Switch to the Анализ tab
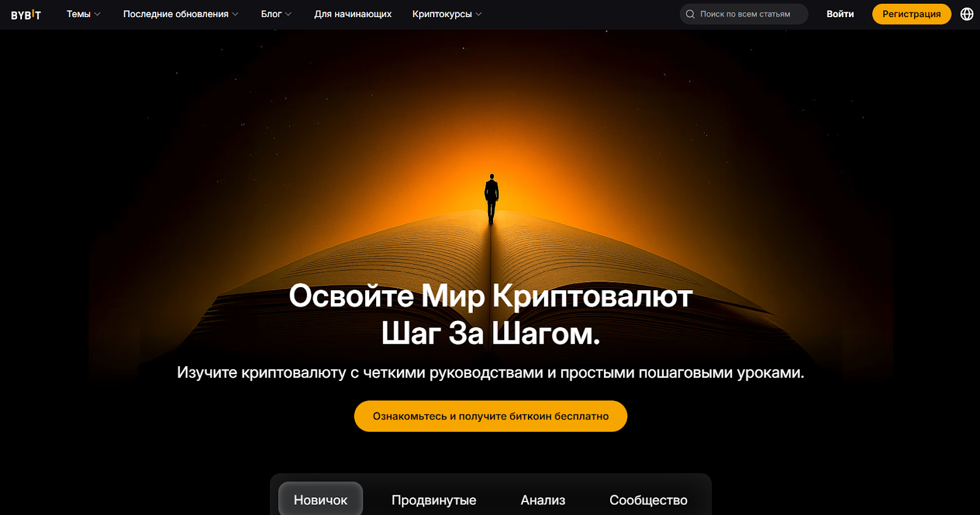Screen dimensions: 980x515 point(543,500)
